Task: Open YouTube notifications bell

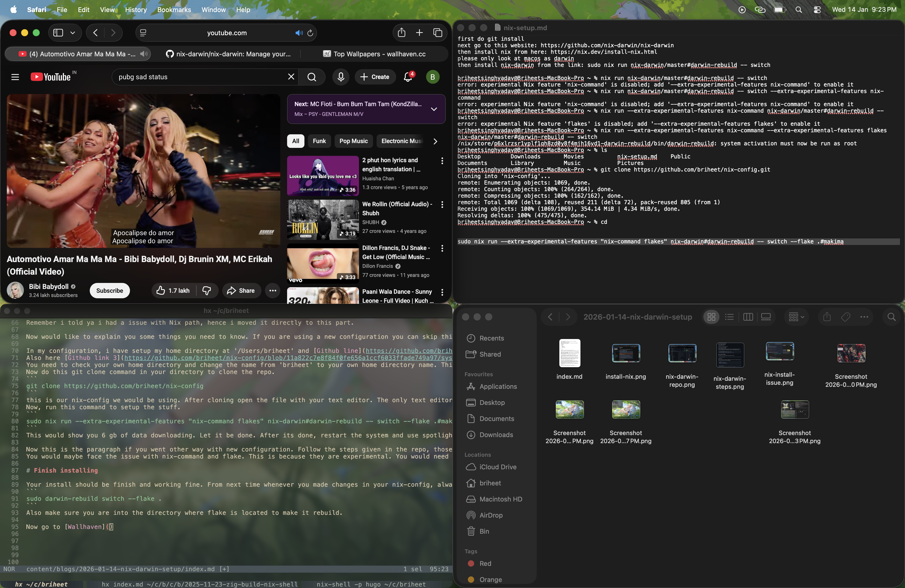Action: coord(408,77)
